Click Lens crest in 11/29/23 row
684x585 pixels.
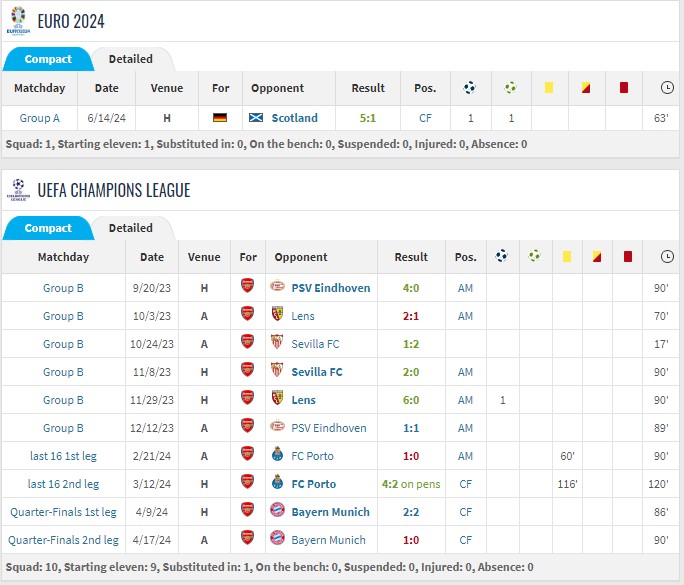(277, 398)
